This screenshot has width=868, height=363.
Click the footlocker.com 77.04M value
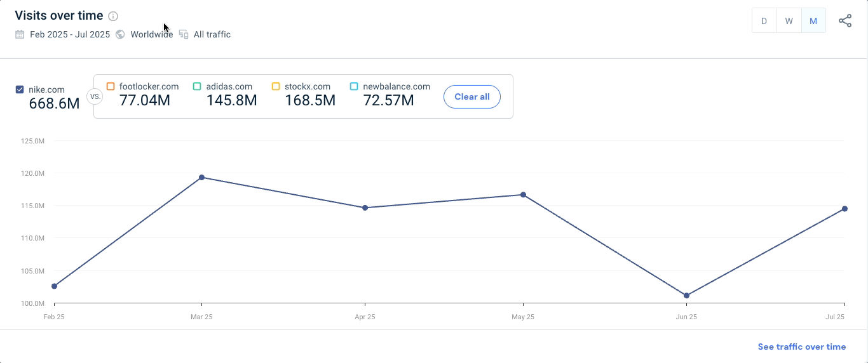145,100
